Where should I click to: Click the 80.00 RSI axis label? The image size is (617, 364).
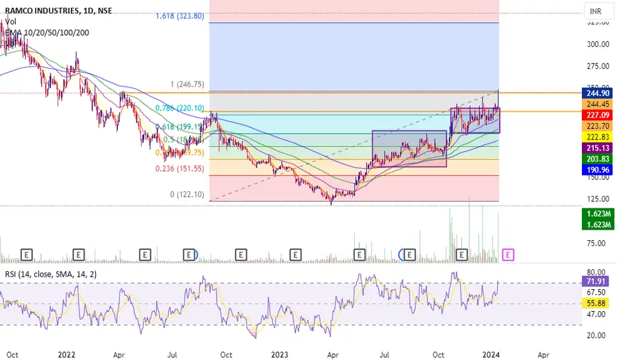click(x=596, y=272)
